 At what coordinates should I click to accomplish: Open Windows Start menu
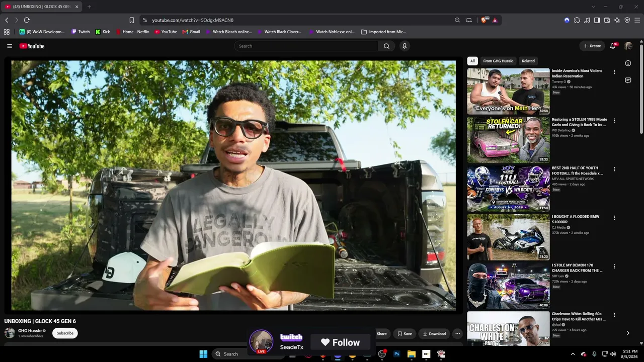(203, 354)
